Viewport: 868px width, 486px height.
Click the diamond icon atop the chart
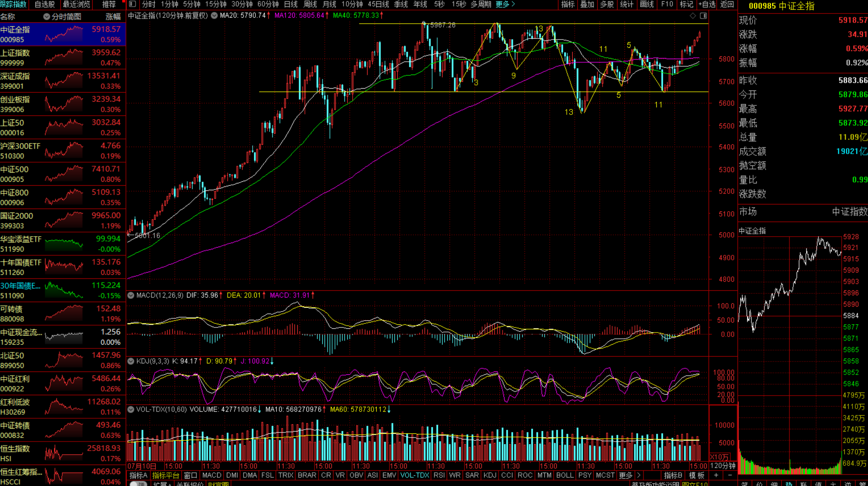tap(693, 16)
